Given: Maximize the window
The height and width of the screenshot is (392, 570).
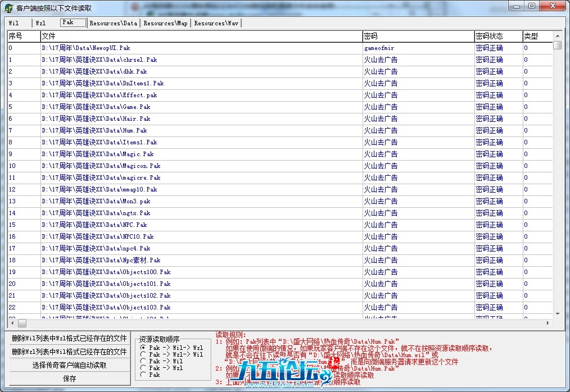Looking at the screenshot, I should [x=531, y=6].
